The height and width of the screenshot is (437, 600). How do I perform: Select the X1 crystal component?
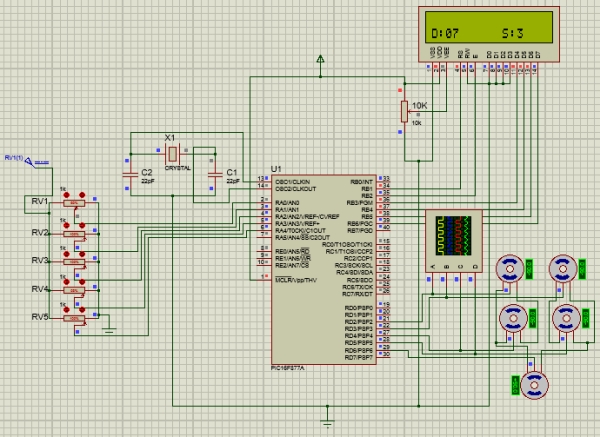[x=173, y=154]
